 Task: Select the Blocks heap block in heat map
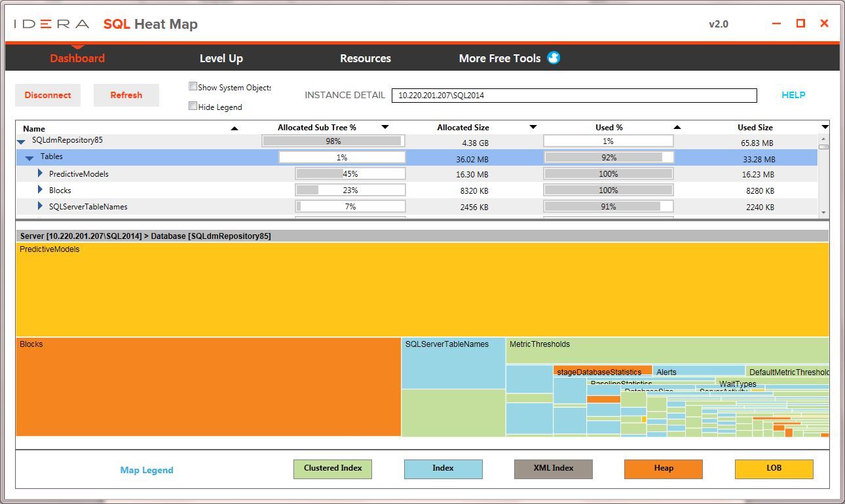coord(208,387)
